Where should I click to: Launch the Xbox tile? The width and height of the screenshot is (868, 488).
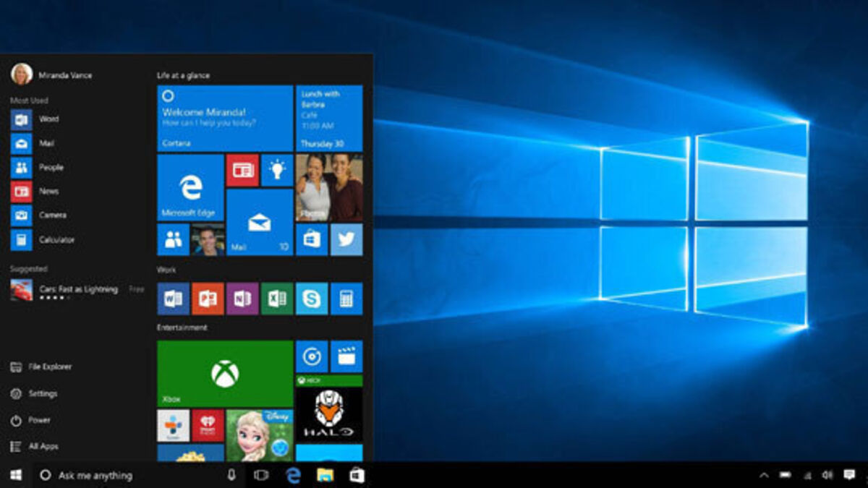coord(224,373)
